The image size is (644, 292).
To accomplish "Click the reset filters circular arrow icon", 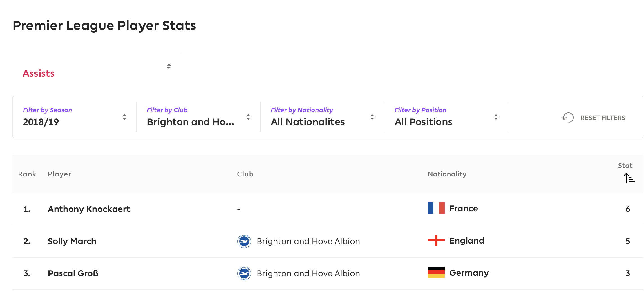I will [x=567, y=117].
